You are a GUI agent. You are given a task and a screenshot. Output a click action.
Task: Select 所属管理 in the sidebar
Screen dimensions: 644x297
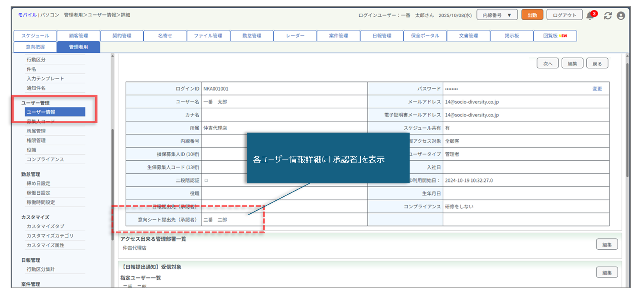point(36,131)
